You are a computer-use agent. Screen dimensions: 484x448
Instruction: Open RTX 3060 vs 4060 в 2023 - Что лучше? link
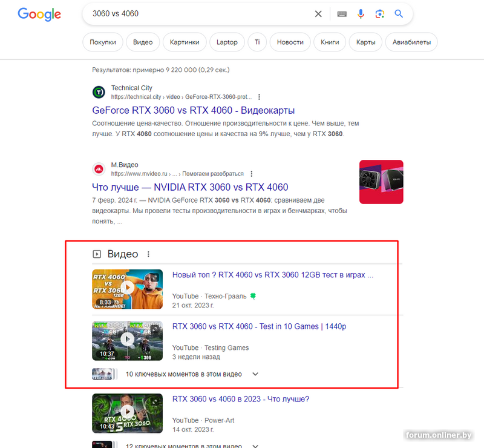[x=241, y=399]
